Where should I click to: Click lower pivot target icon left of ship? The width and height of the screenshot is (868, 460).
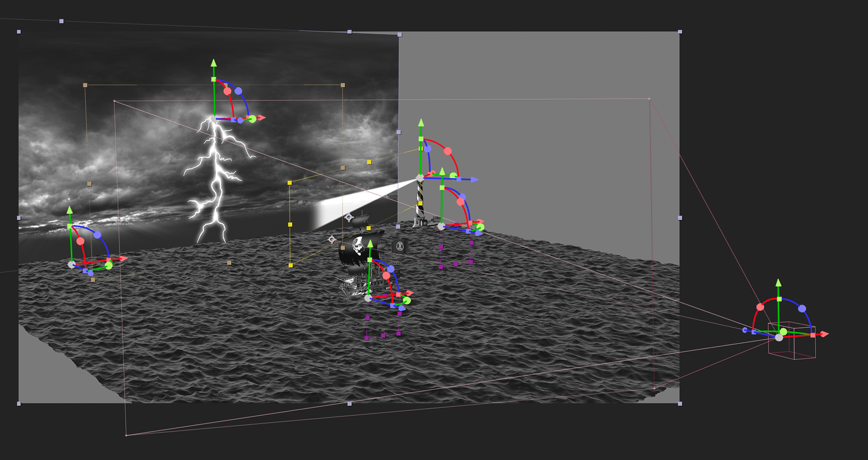332,239
